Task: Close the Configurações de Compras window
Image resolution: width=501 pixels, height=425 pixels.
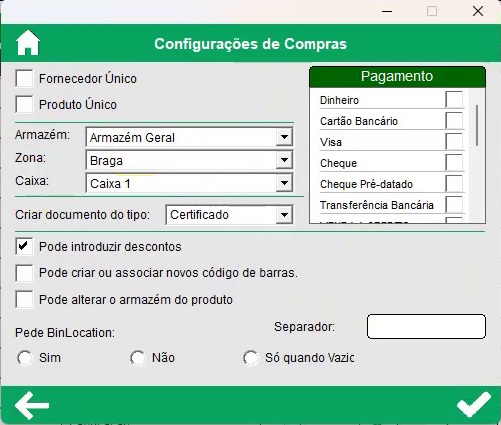Action: click(x=478, y=11)
